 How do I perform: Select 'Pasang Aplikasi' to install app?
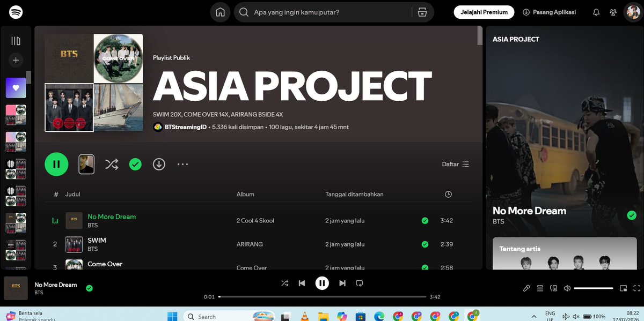549,12
